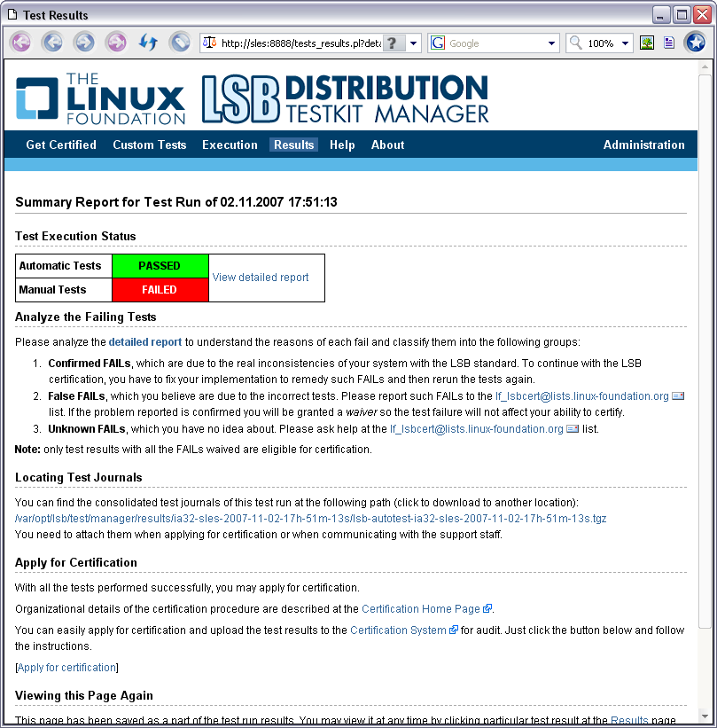Open the Get Certified menu
This screenshot has height=728, width=717.
pos(61,145)
